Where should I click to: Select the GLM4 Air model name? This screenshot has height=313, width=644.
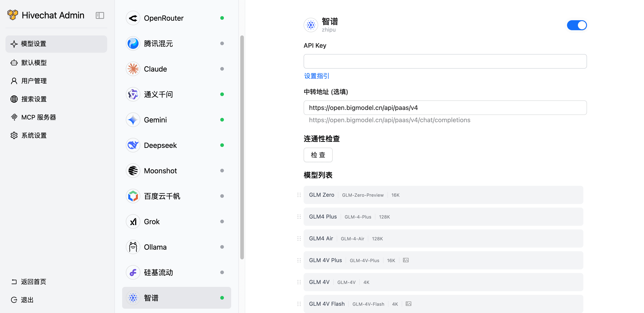tap(321, 238)
